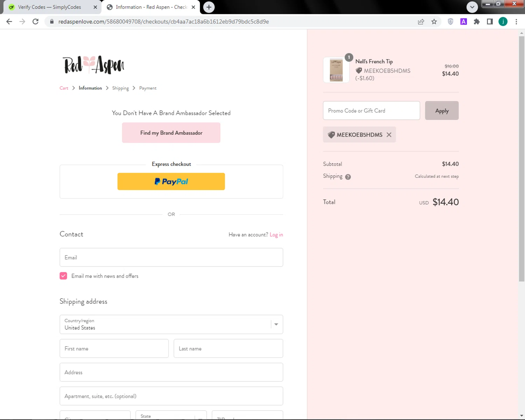Uncheck Email me with news and offers
Screen dimensions: 525x420
63,276
